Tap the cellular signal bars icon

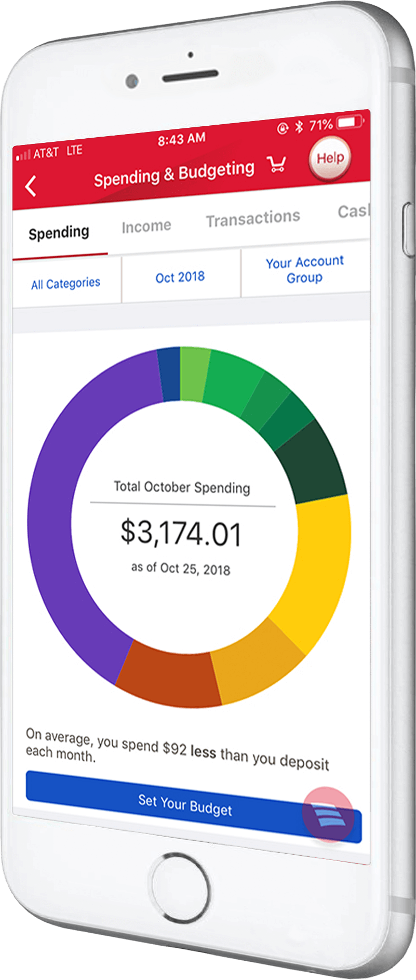coord(23,155)
